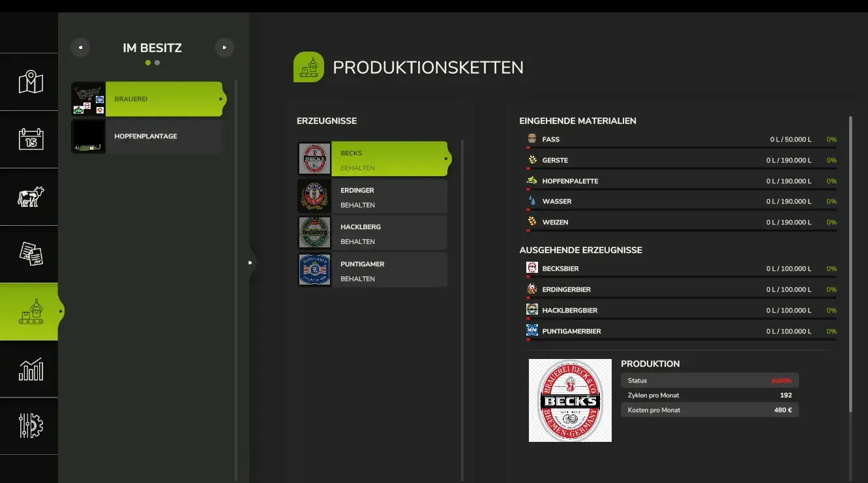
Task: Click the Produktionsketten header icon
Action: 308,67
